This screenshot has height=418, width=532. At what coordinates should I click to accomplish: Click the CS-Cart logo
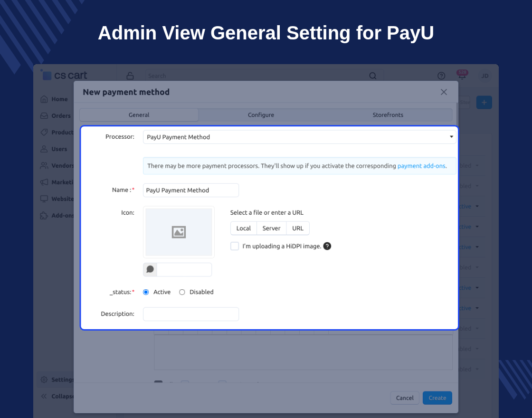tap(64, 75)
